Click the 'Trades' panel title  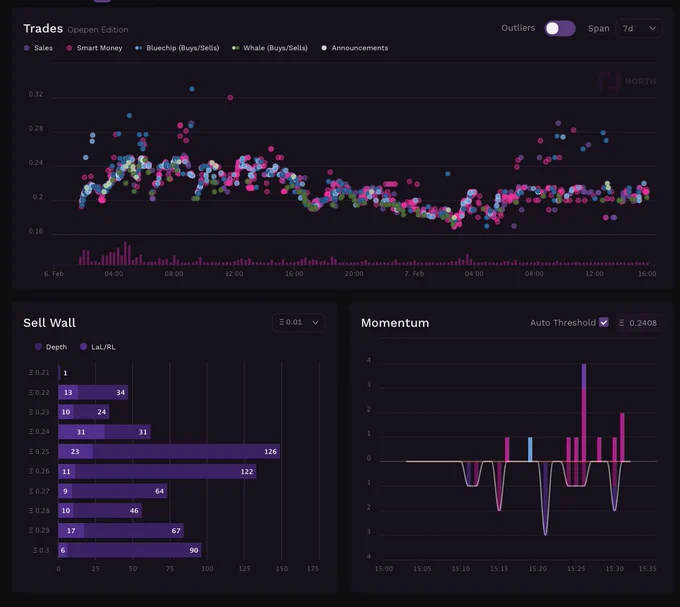point(43,29)
